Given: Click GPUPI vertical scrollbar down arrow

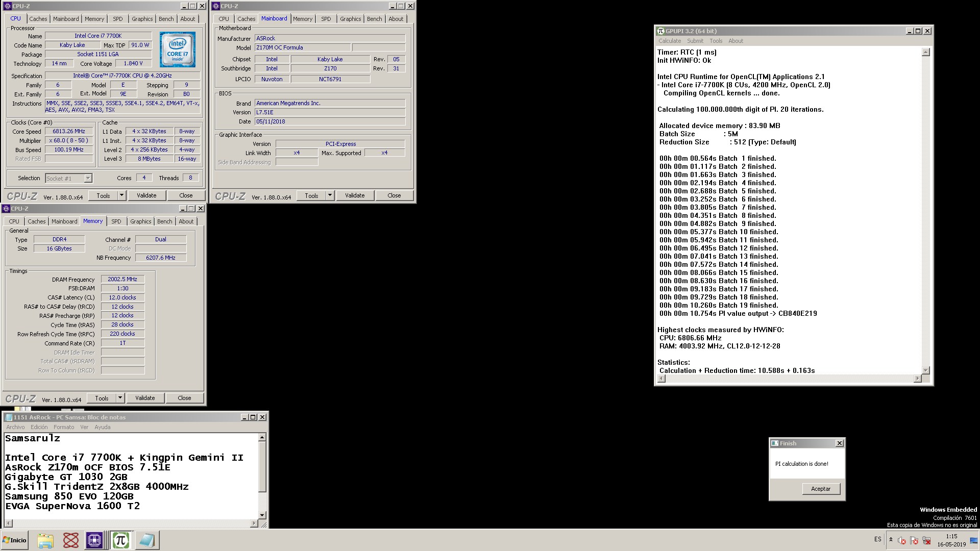Looking at the screenshot, I should point(926,370).
